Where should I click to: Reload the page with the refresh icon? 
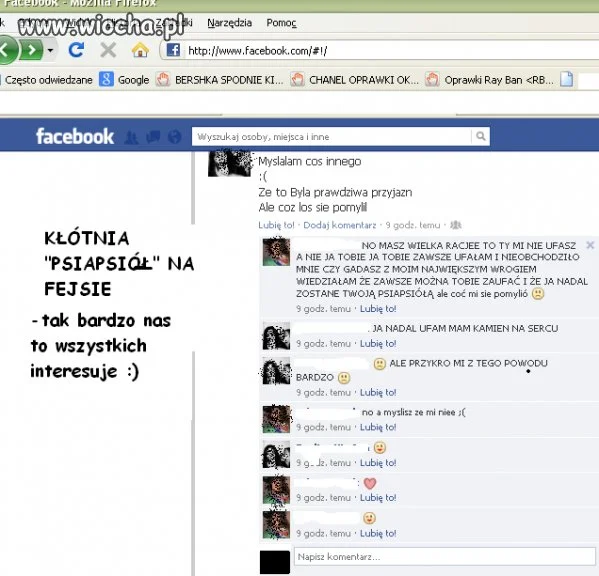(76, 50)
